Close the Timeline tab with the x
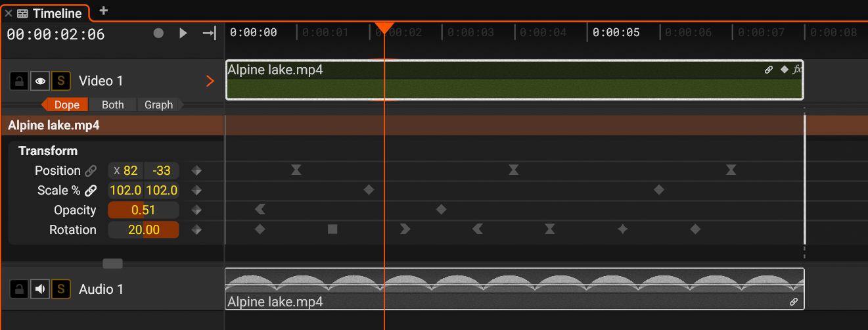This screenshot has height=330, width=868. click(x=9, y=13)
